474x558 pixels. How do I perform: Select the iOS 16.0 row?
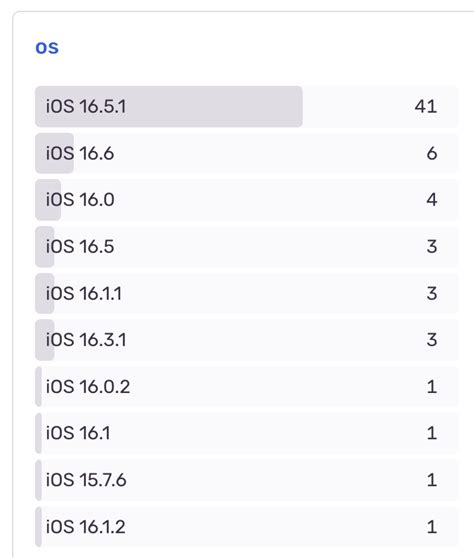click(x=247, y=200)
